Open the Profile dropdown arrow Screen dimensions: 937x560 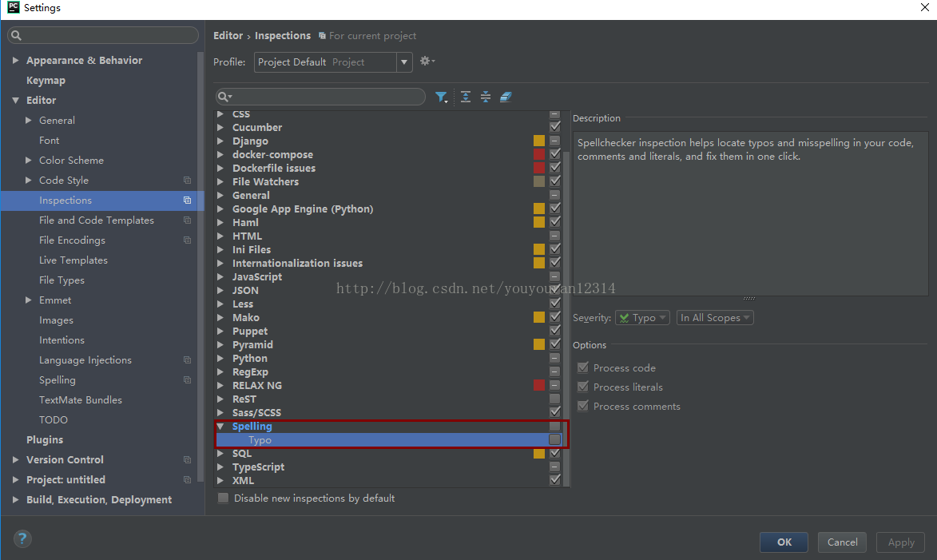(404, 62)
